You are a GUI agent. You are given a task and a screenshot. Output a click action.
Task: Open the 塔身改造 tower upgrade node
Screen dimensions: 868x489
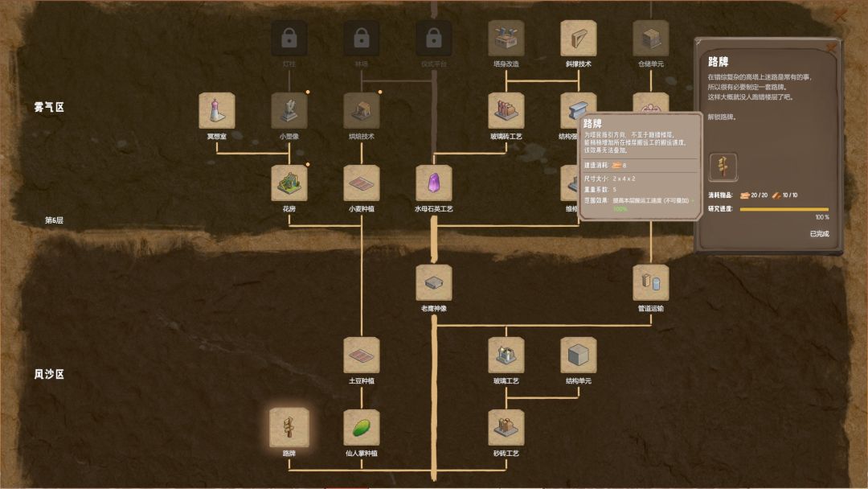point(506,39)
